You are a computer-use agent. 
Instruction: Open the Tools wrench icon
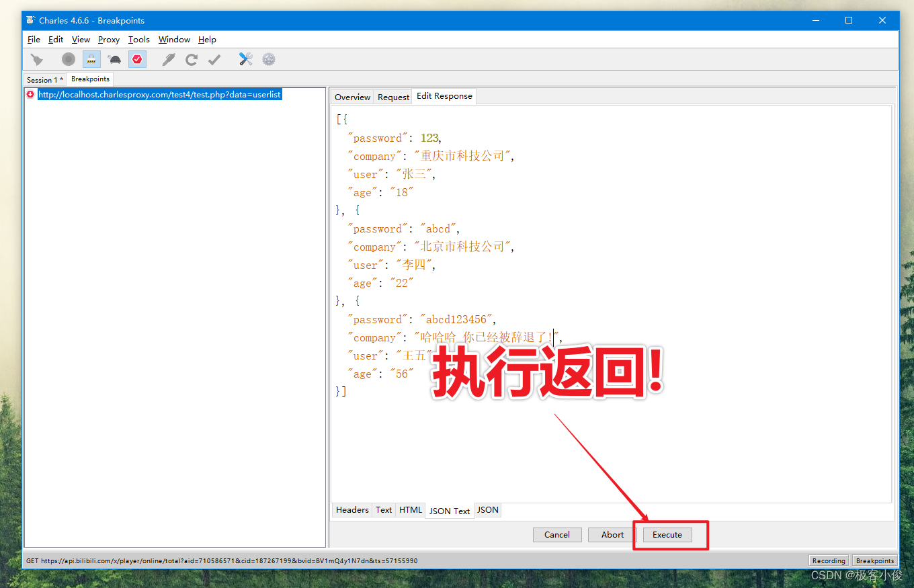246,60
